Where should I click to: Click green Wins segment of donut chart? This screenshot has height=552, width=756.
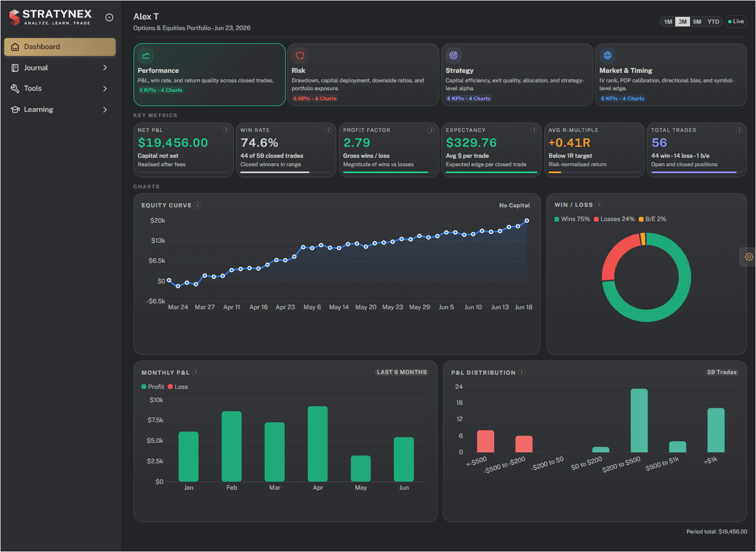(677, 302)
